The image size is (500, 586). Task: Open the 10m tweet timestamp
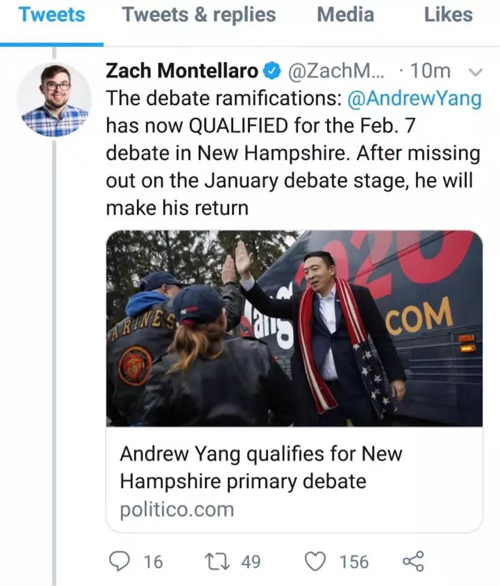coord(430,71)
